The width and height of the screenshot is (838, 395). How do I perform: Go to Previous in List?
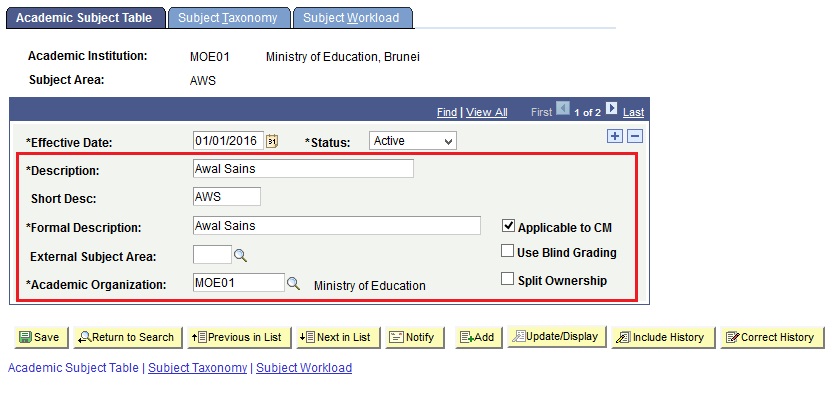(x=238, y=337)
